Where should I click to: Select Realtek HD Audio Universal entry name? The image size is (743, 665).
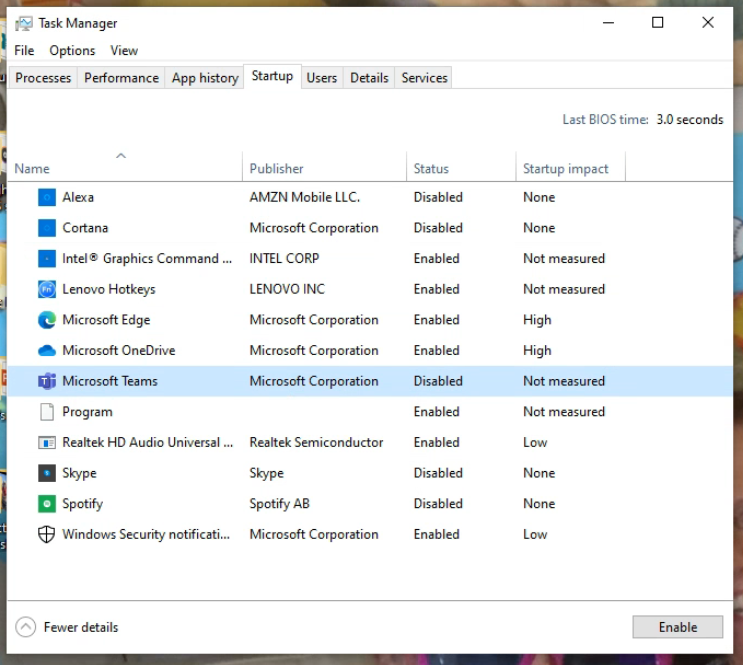(147, 442)
